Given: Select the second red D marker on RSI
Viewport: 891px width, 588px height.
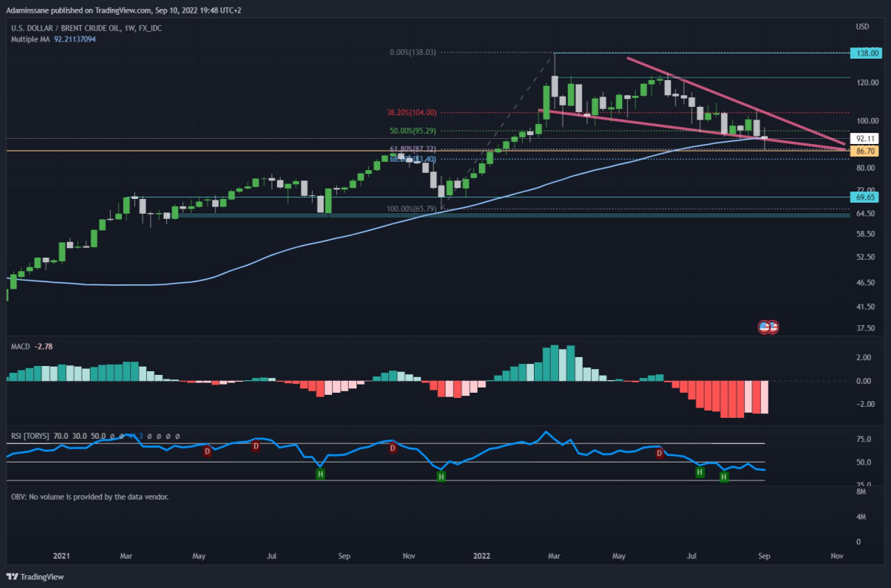Looking at the screenshot, I should click(255, 446).
